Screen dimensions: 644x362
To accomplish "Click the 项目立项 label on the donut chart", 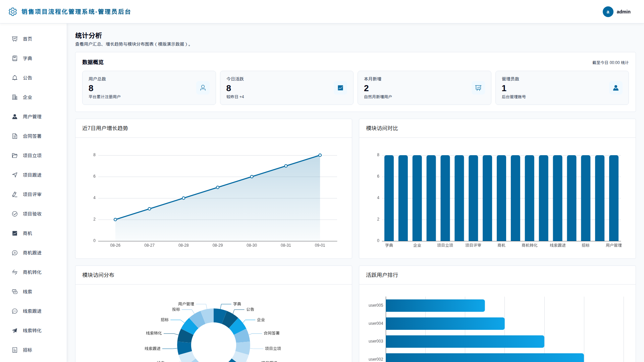I will [273, 349].
